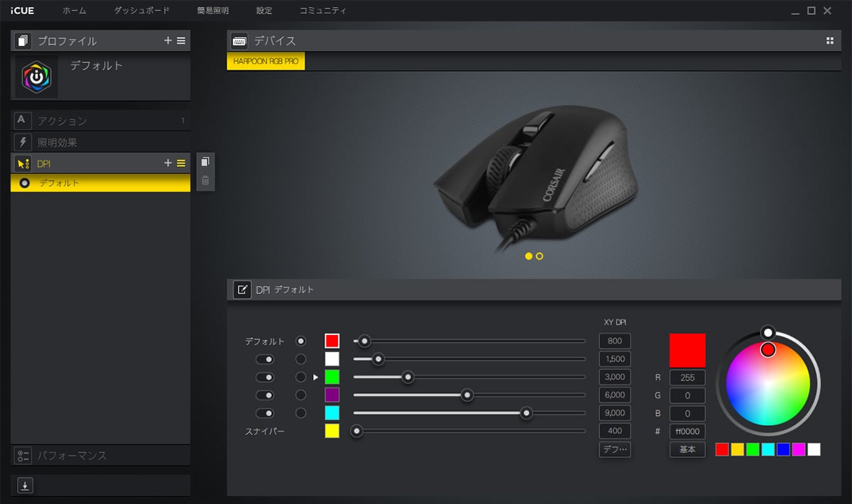The height and width of the screenshot is (504, 852).
Task: Click the edit icon beside DPI デフォルト
Action: pos(242,290)
